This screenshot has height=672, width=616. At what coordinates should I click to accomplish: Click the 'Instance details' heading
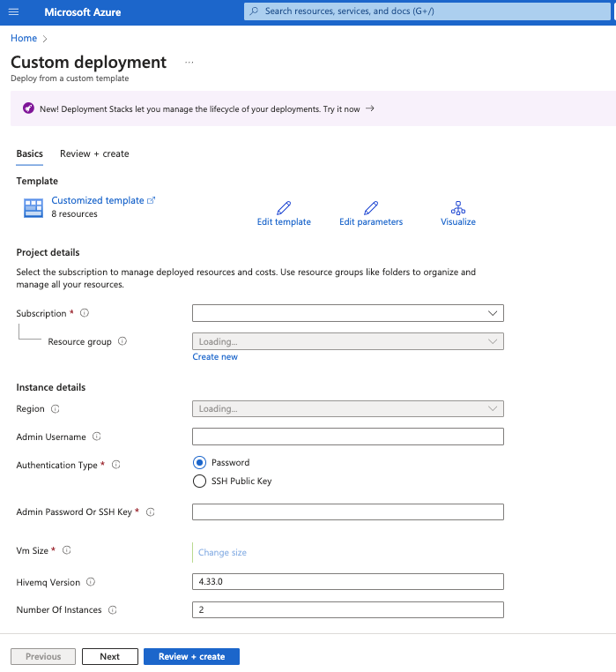pyautogui.click(x=51, y=387)
